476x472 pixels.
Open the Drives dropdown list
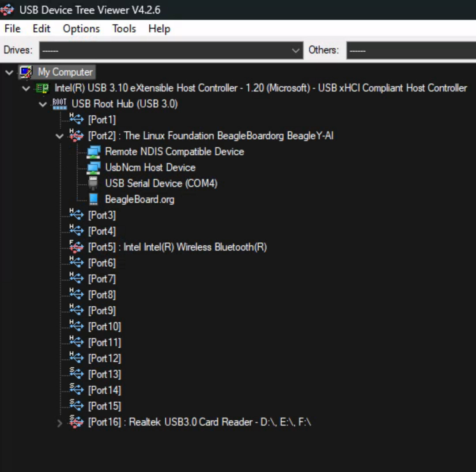coord(171,50)
